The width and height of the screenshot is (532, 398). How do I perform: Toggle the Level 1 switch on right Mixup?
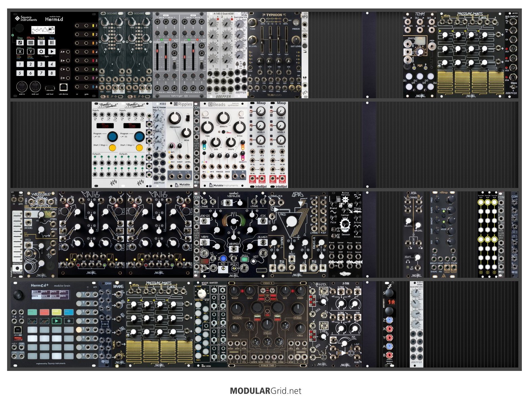[x=272, y=111]
